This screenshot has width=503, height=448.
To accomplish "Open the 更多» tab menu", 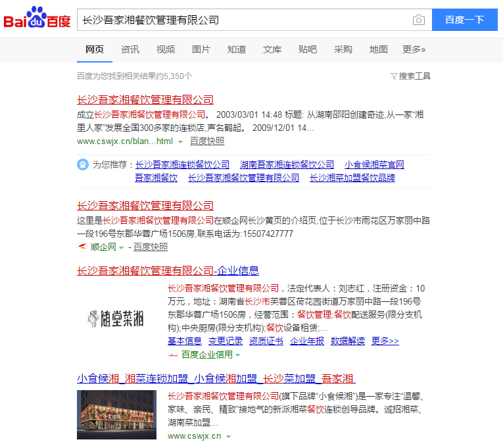I will coord(414,49).
